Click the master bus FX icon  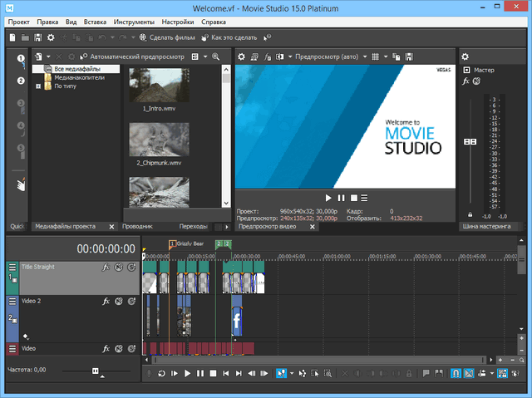(x=465, y=81)
